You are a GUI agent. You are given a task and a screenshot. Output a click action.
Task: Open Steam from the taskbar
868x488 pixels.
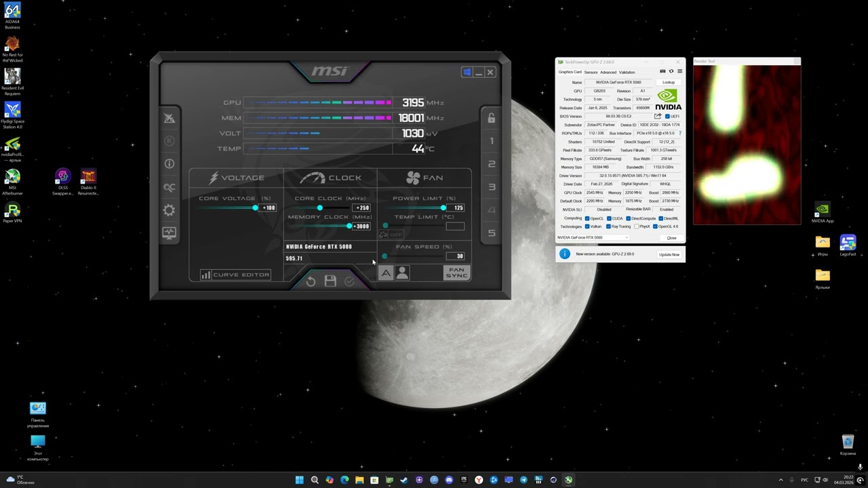click(403, 480)
